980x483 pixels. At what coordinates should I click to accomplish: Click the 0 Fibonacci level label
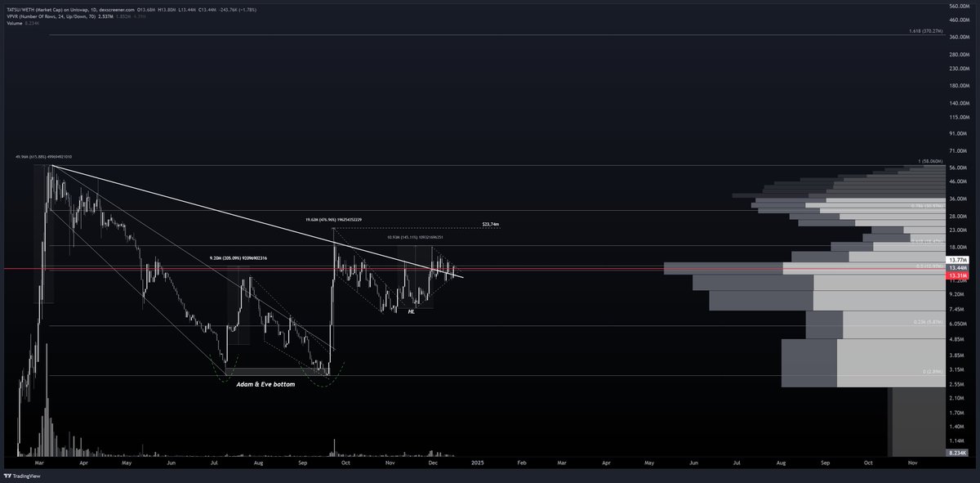pyautogui.click(x=933, y=372)
